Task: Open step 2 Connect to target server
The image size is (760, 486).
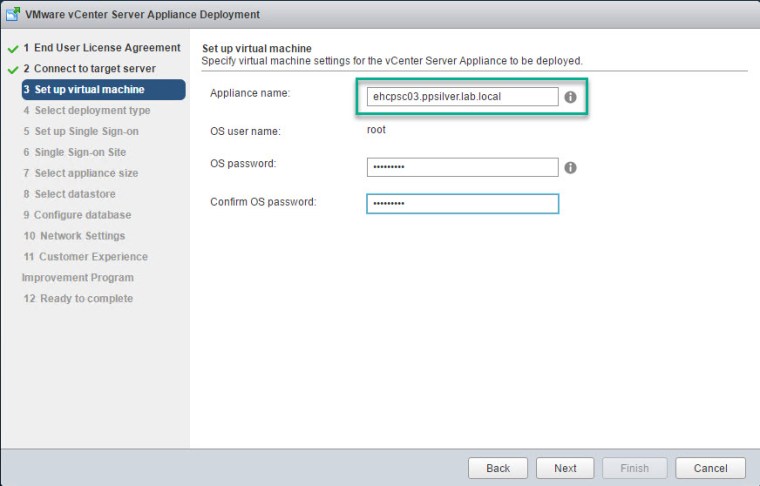Action: (90, 68)
